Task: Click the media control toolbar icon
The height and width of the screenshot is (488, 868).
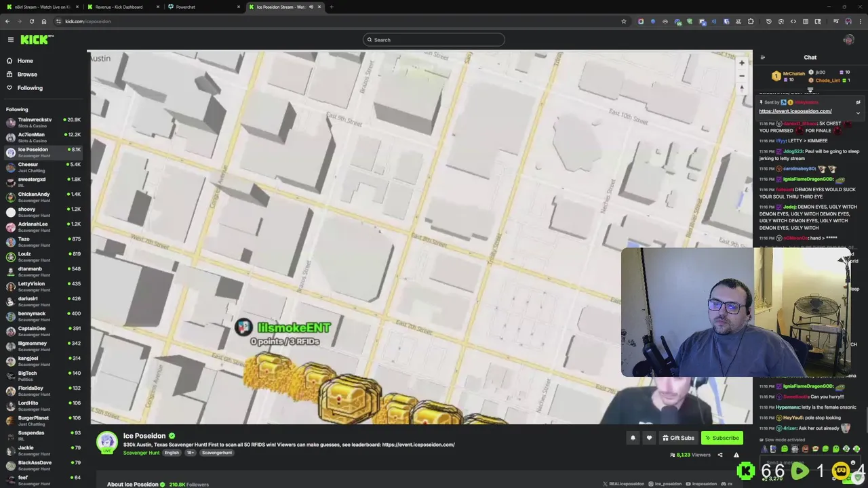Action: (836, 21)
